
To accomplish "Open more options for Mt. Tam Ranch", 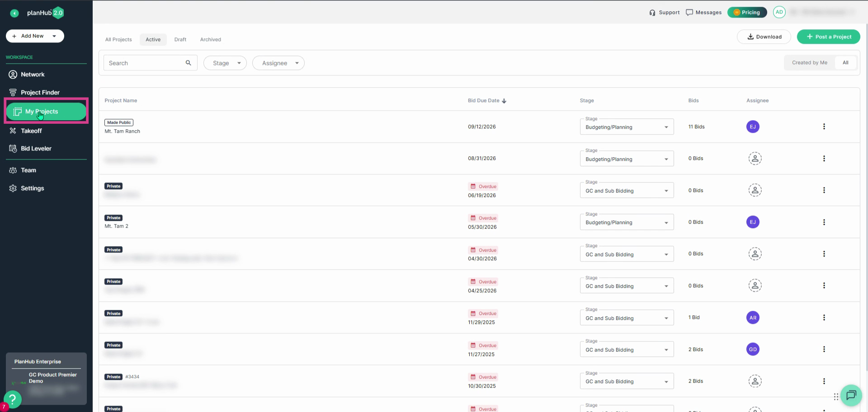I will 824,127.
